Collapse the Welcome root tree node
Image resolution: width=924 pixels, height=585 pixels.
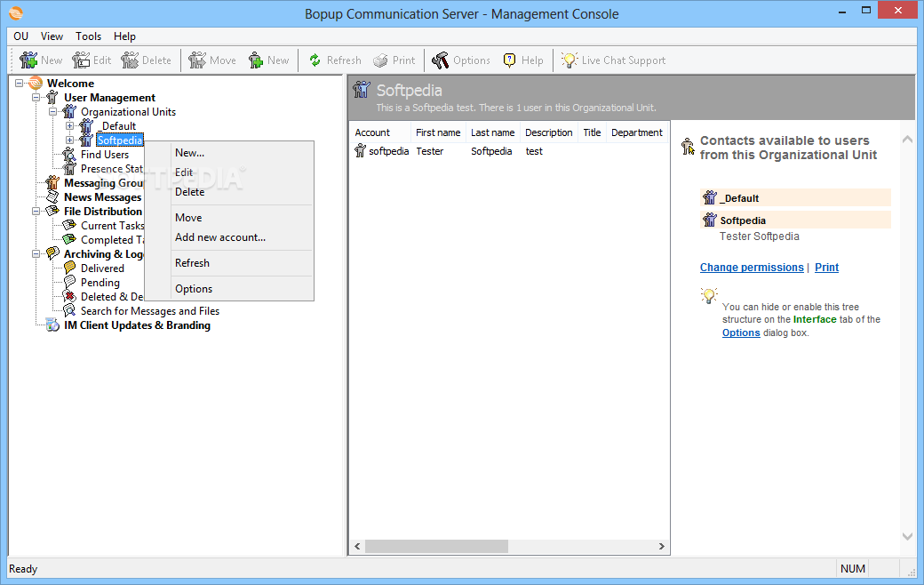coord(20,84)
